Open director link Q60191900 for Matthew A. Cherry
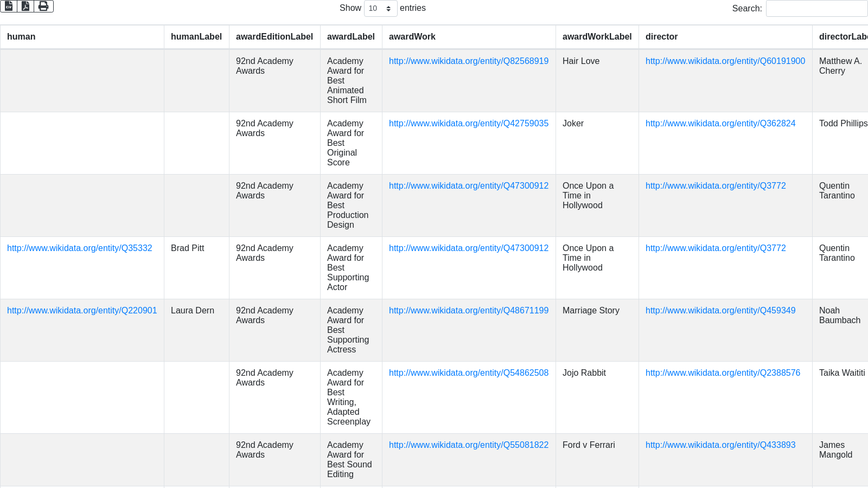This screenshot has width=868, height=488. [725, 61]
